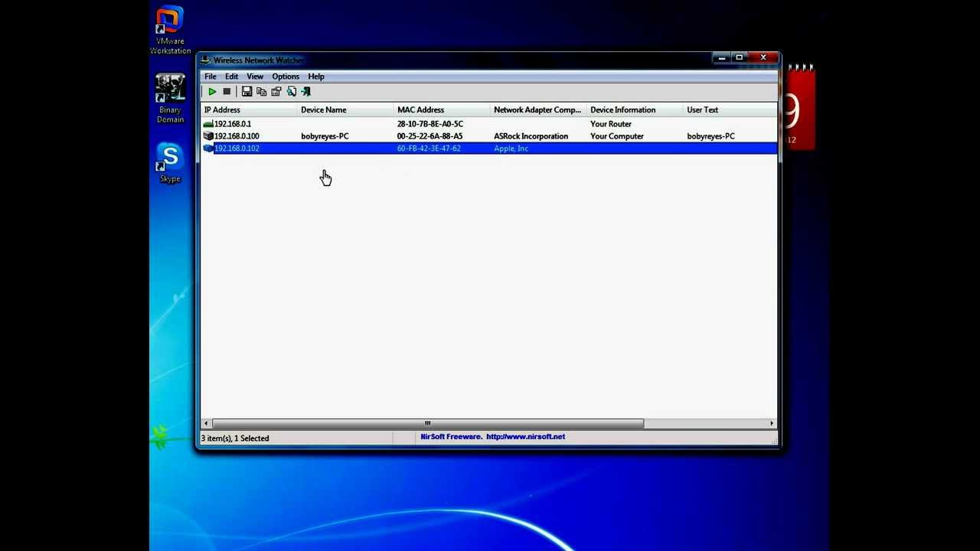This screenshot has height=551, width=980.
Task: Copy selected items using the toolbar icon
Action: (x=261, y=92)
